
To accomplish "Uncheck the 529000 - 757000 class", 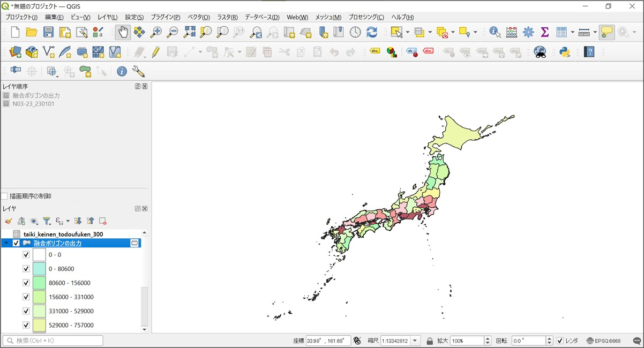I will pyautogui.click(x=26, y=325).
